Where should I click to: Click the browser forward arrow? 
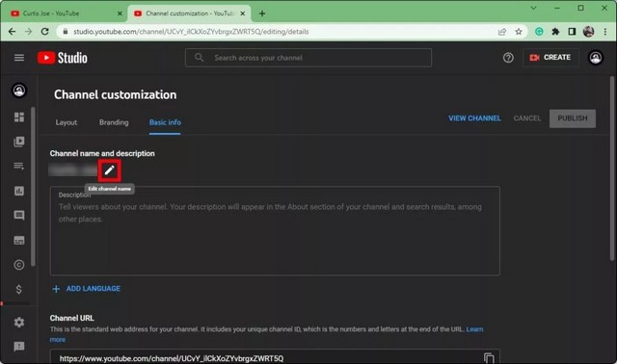pyautogui.click(x=28, y=32)
